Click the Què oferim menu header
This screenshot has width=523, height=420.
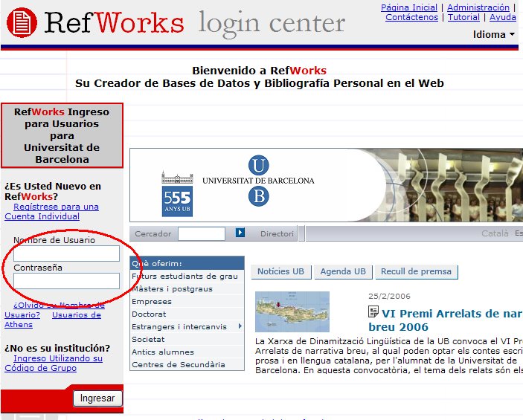point(187,263)
